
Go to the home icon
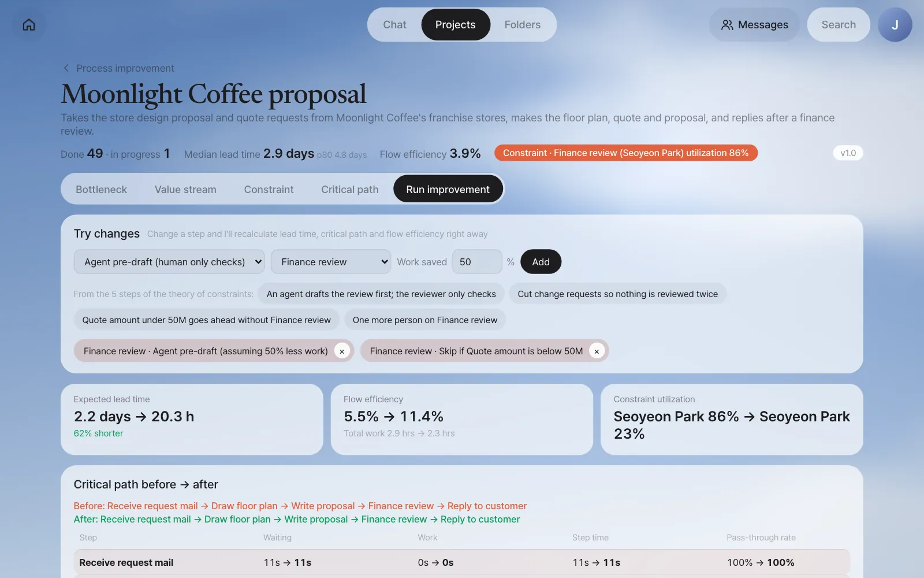click(29, 25)
